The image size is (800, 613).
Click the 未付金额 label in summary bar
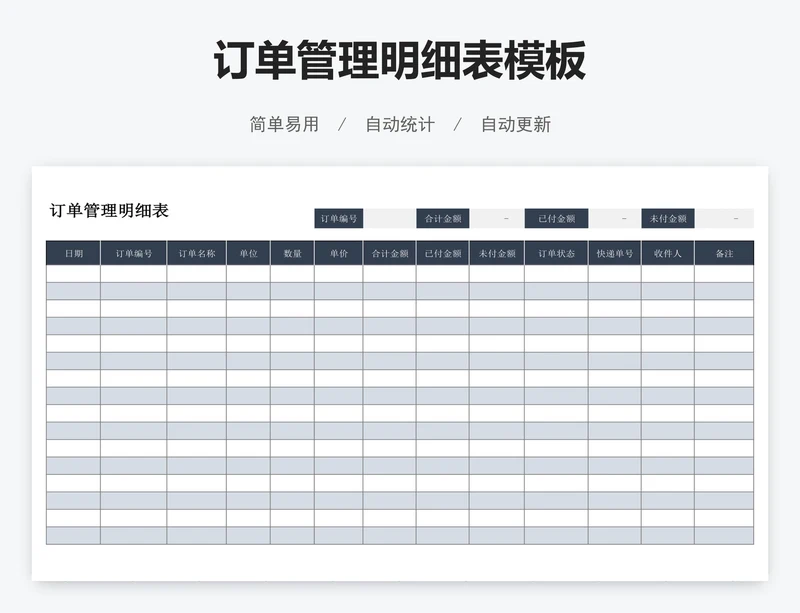668,218
